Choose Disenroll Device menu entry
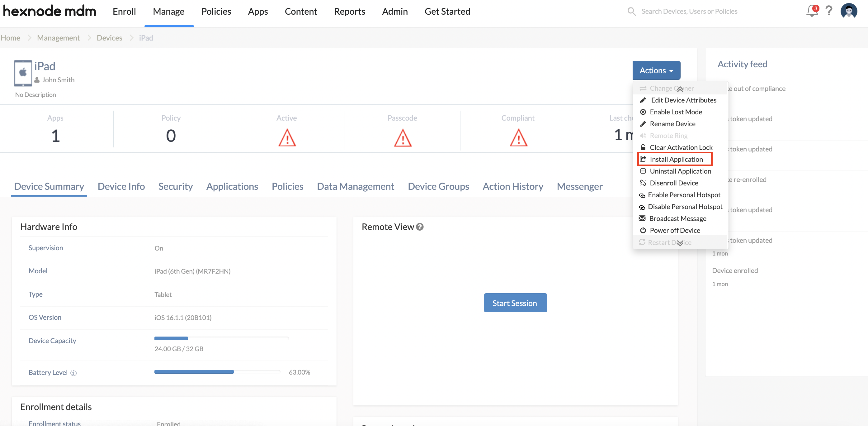 click(680, 183)
